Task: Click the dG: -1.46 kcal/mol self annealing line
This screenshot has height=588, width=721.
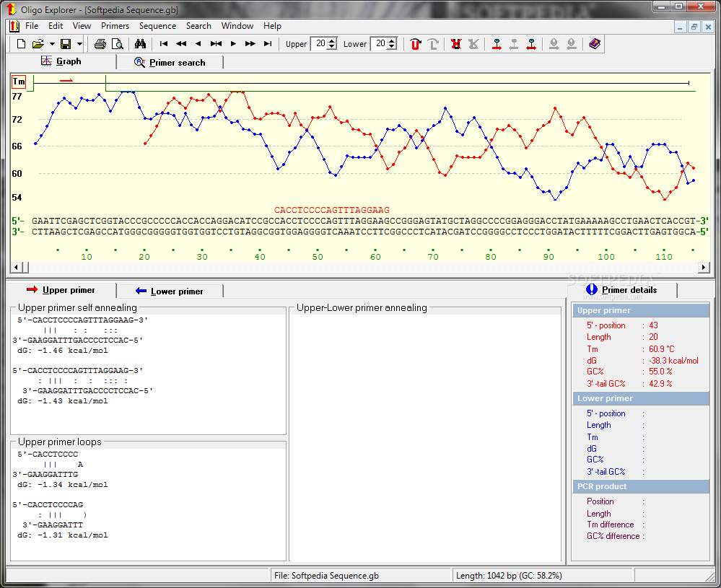Action: pyautogui.click(x=63, y=351)
